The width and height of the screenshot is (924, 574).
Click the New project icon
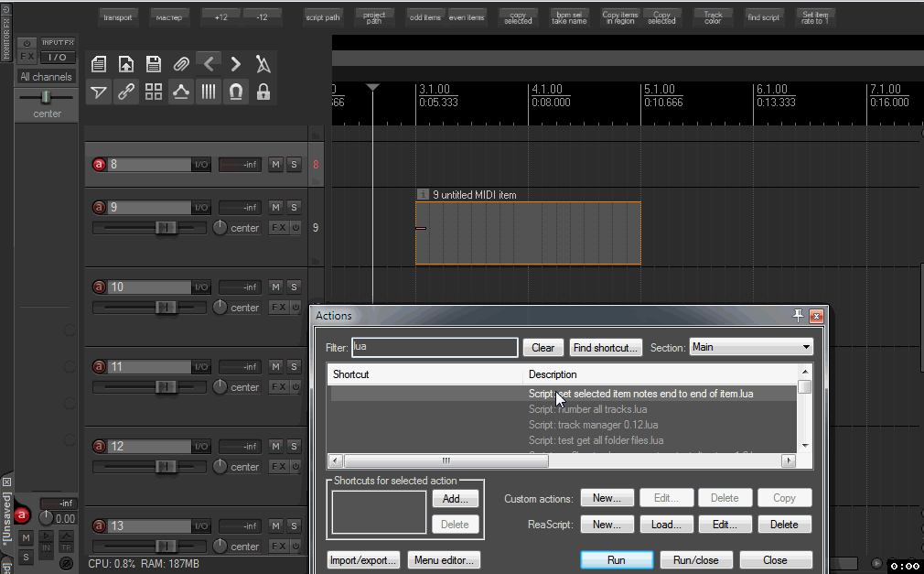pyautogui.click(x=99, y=64)
